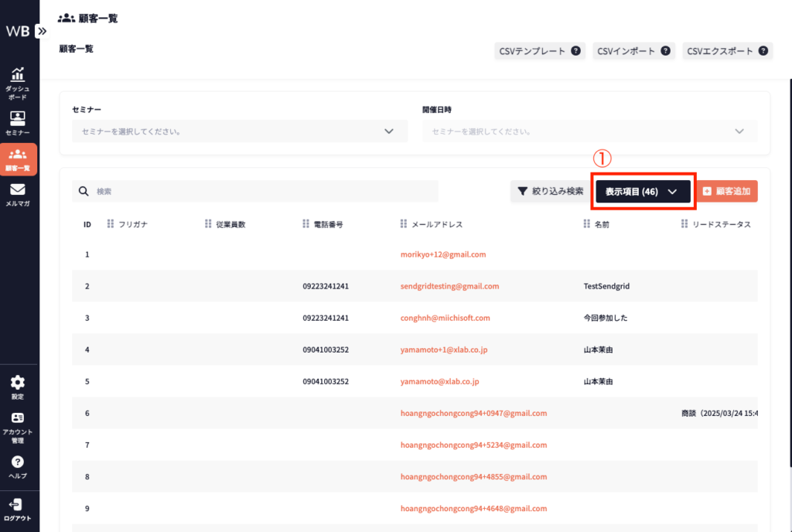Open アカウント管理 in the sidebar
The height and width of the screenshot is (532, 792).
[x=17, y=425]
